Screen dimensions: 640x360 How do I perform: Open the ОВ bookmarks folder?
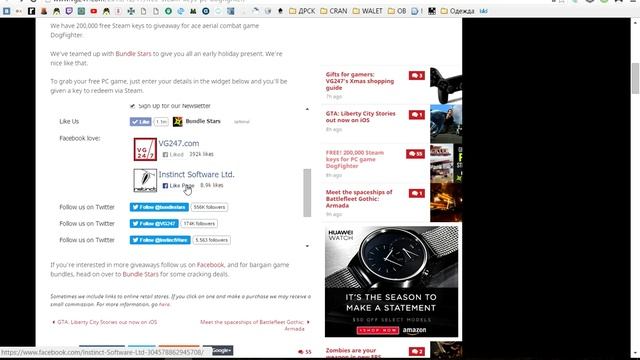[x=397, y=11]
